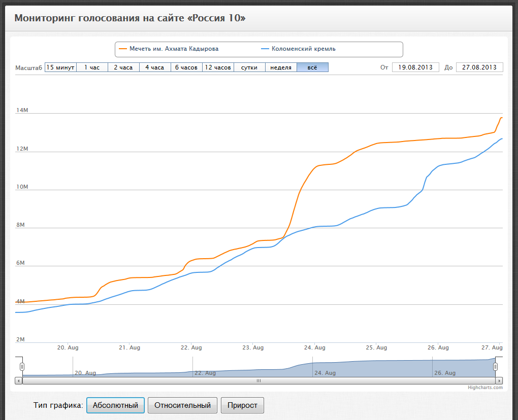Click the 14M y-axis label

(x=22, y=110)
